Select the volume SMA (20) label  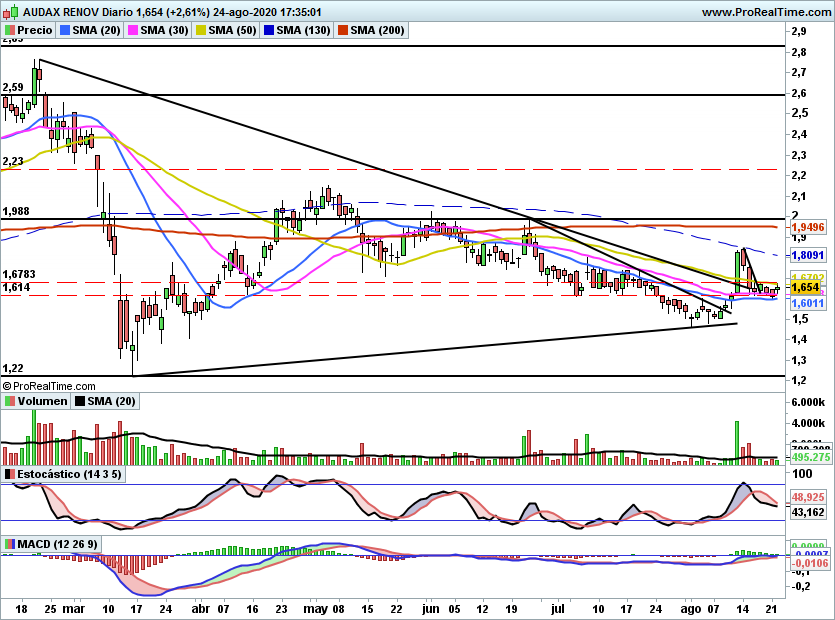tap(105, 401)
